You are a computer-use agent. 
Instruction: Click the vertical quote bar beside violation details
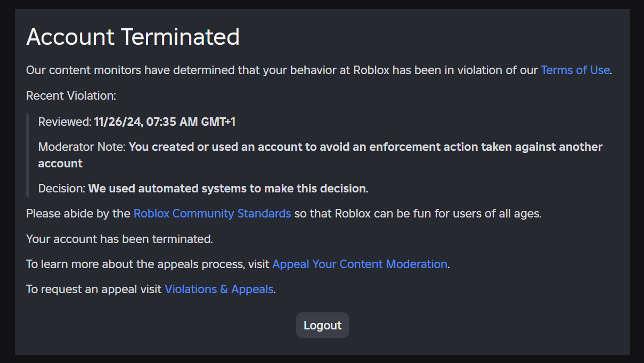click(28, 155)
